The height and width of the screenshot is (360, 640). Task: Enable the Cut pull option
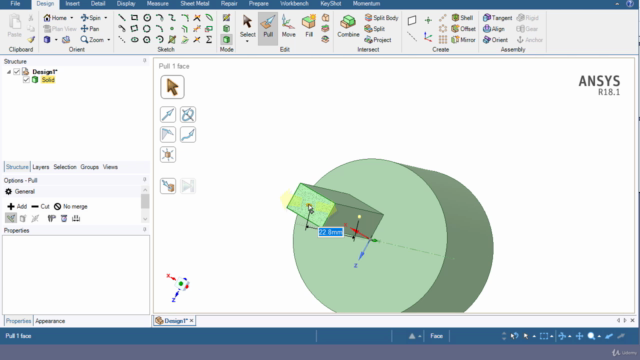tap(40, 207)
